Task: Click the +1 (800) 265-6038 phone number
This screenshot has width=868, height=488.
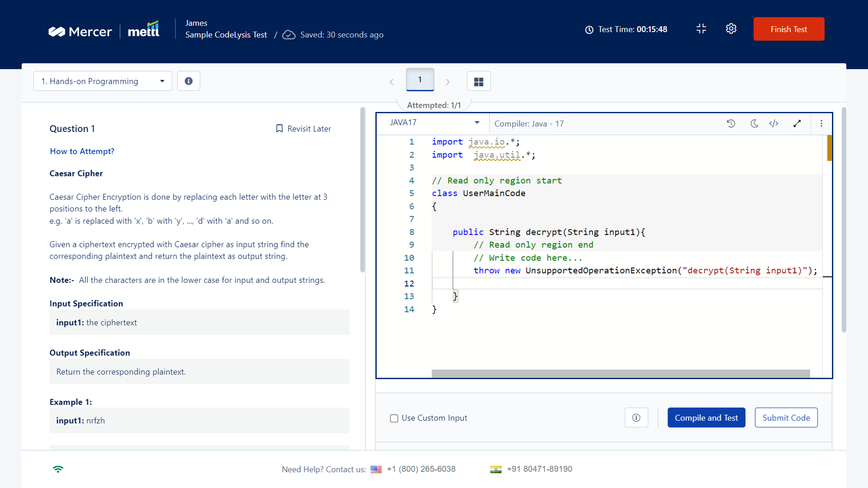Action: click(421, 469)
